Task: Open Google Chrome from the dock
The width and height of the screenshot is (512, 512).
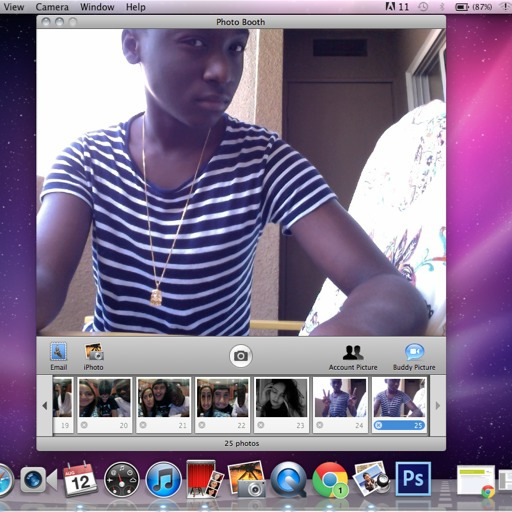Action: point(330,480)
